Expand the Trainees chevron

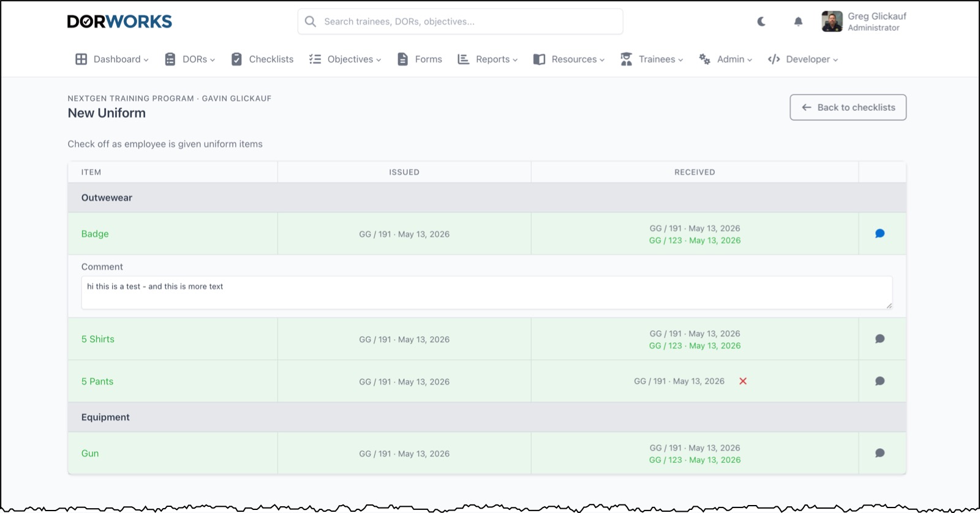point(680,60)
